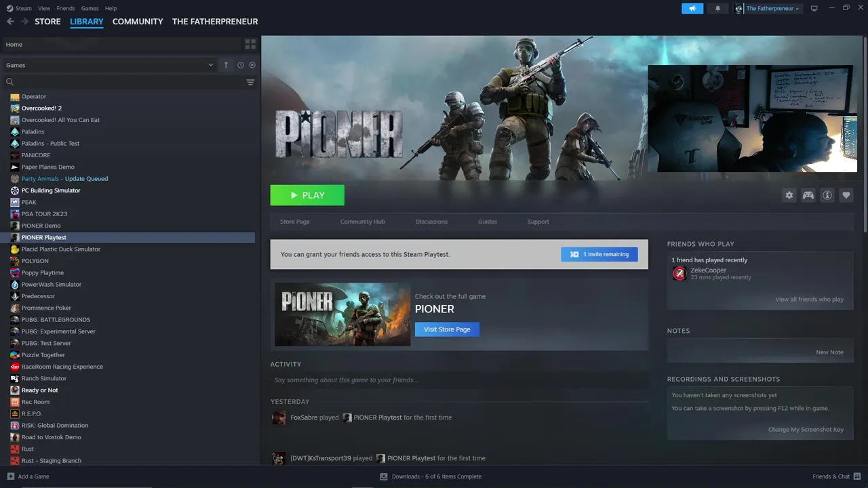Click the 1 invite remaining button
868x488 pixels.
click(599, 254)
